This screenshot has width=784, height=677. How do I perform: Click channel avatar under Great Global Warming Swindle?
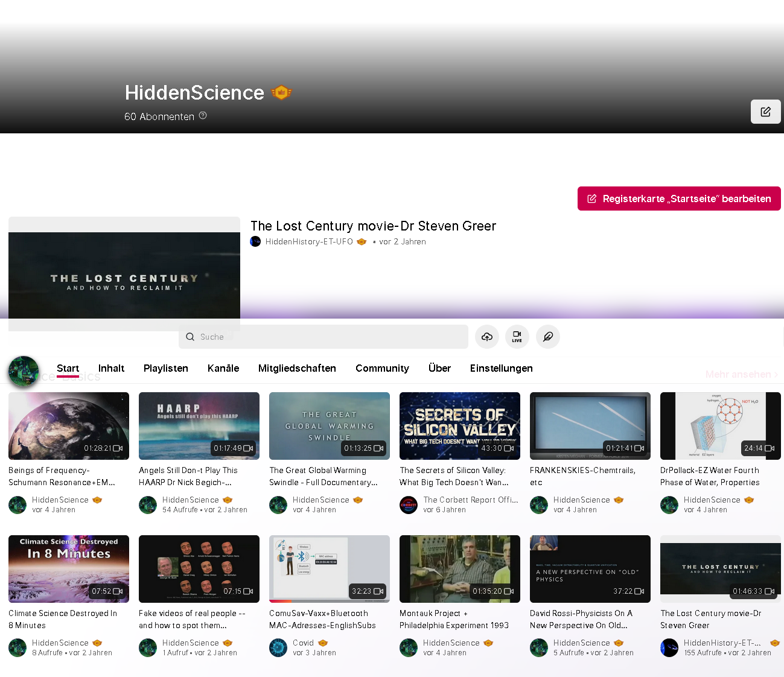tap(278, 504)
